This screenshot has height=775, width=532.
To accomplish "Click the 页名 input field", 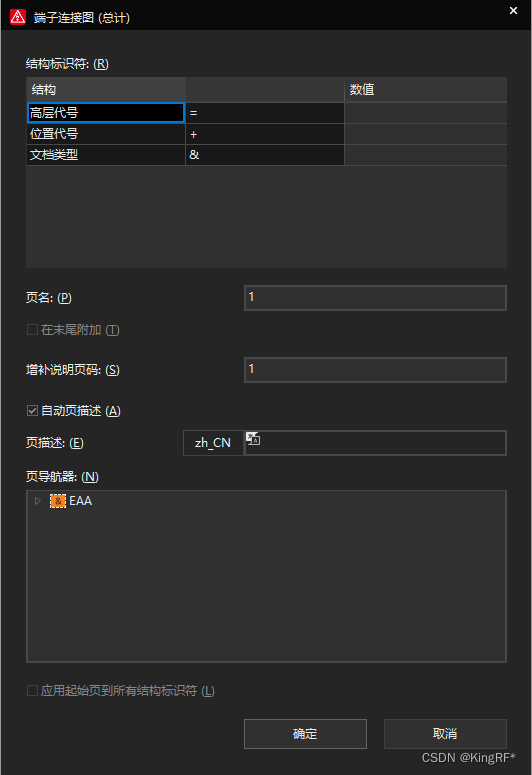I will 375,298.
